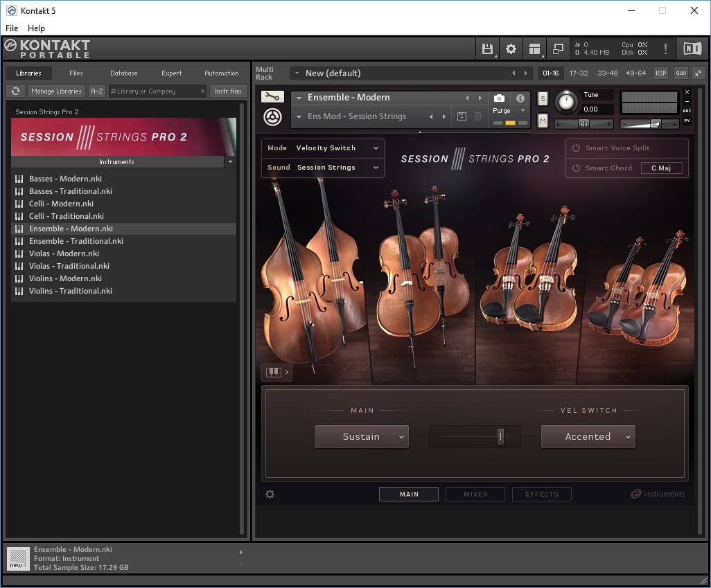Open the Purge dropdown menu
The height and width of the screenshot is (588, 711).
(x=509, y=111)
